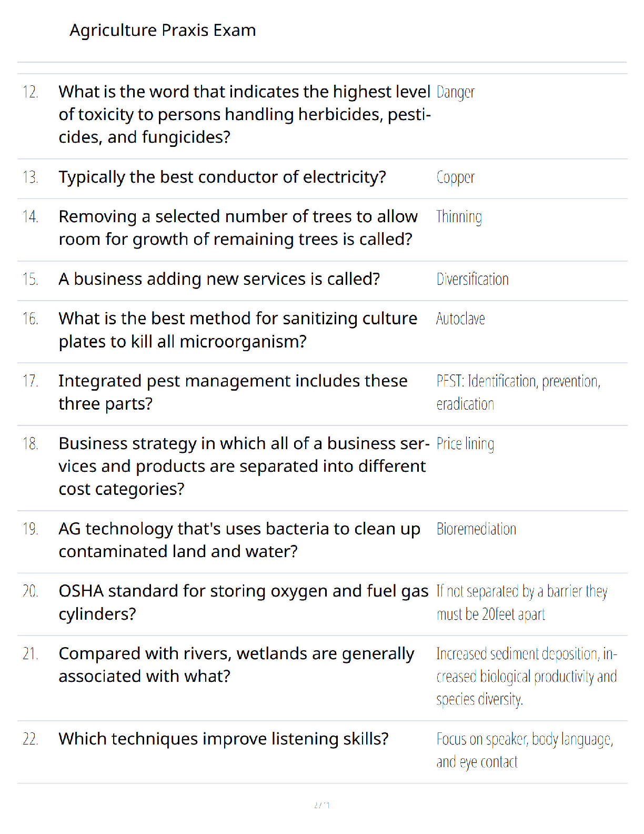
Task: Click the wetlands compared with rivers question
Action: [237, 665]
